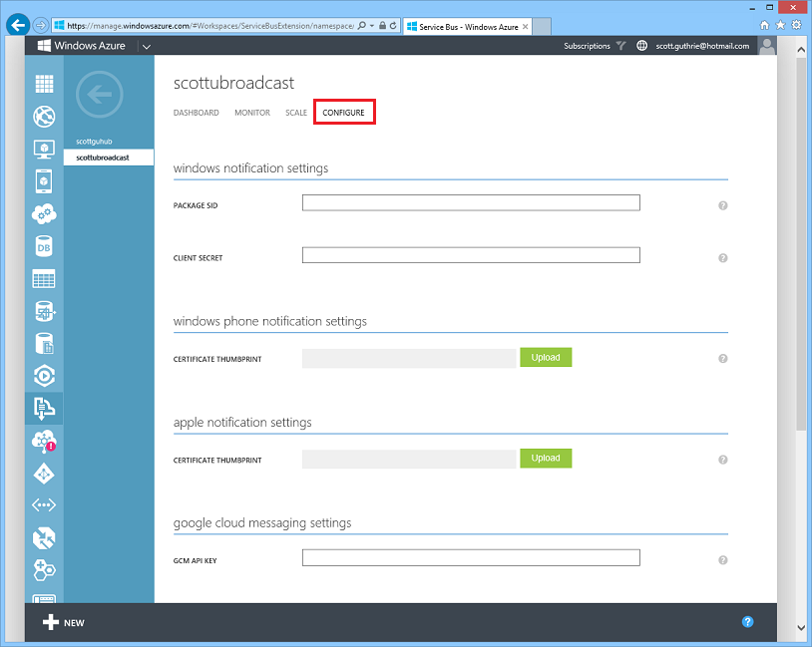812x647 pixels.
Task: Open the hexagons-with-plus icon in sidebar
Action: 45,570
